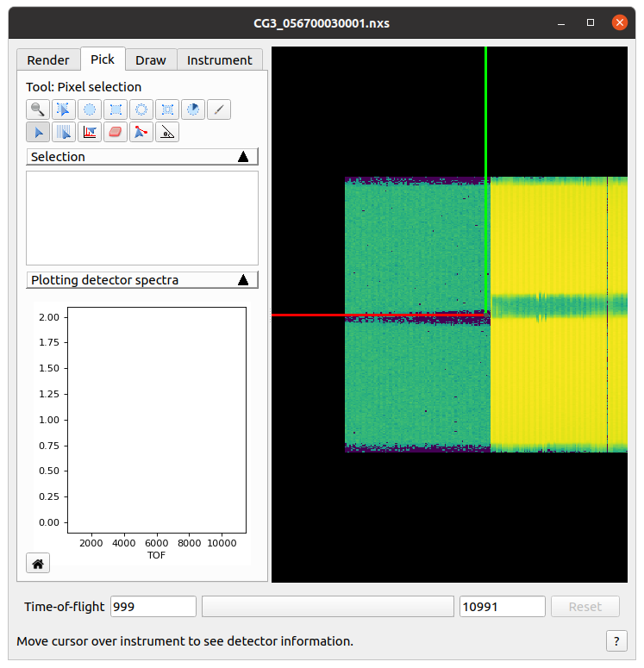Minimize the instrument view window
The height and width of the screenshot is (668, 644).
coord(561,23)
